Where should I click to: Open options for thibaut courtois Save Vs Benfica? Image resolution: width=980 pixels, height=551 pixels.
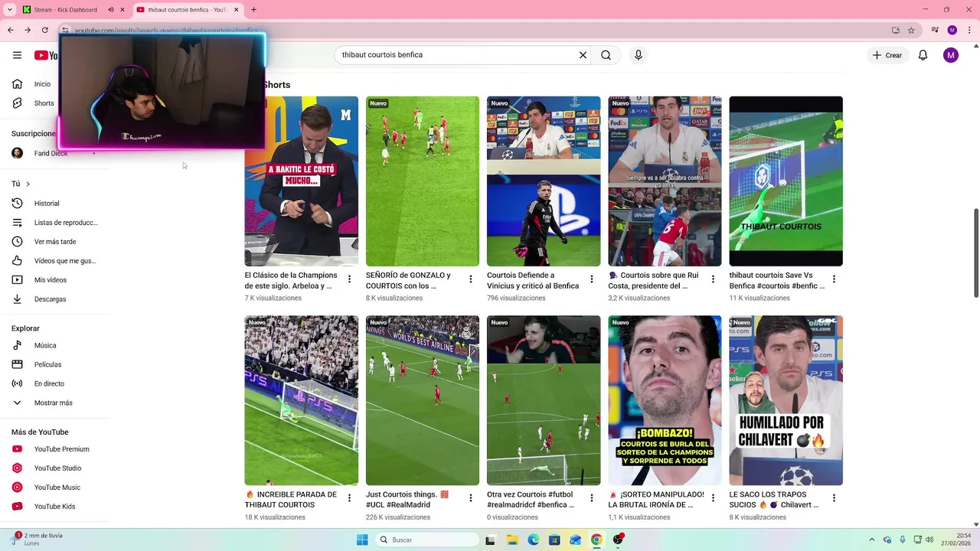pyautogui.click(x=834, y=279)
